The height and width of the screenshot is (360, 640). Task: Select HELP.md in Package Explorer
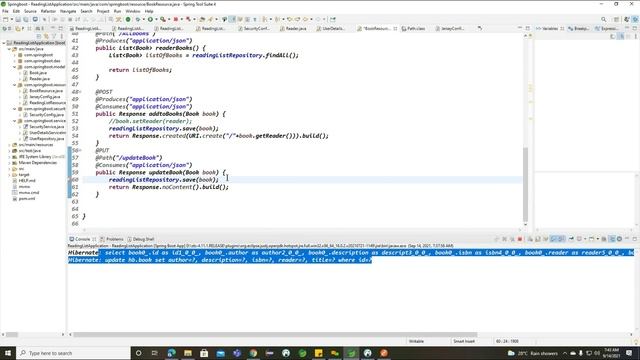pos(27,180)
